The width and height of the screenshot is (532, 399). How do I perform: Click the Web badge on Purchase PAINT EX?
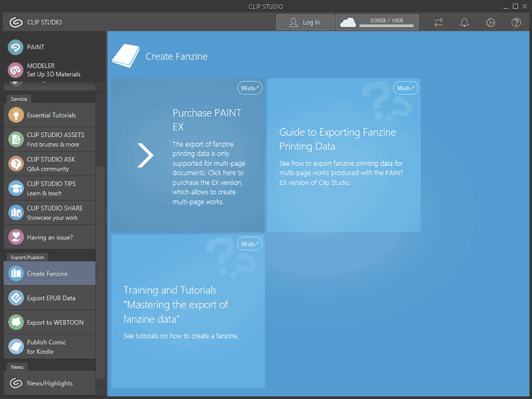tap(250, 88)
